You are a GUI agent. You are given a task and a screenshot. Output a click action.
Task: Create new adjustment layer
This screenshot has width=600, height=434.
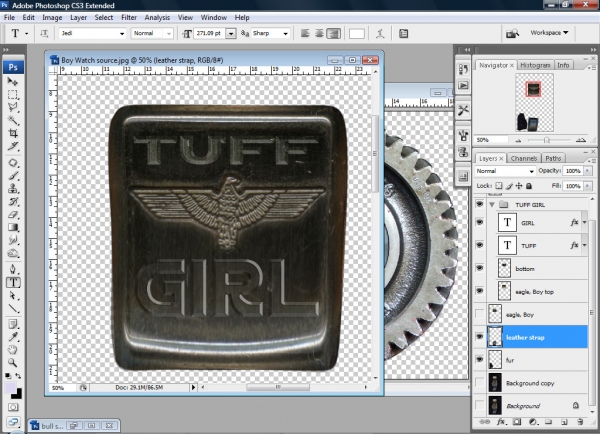(x=533, y=422)
